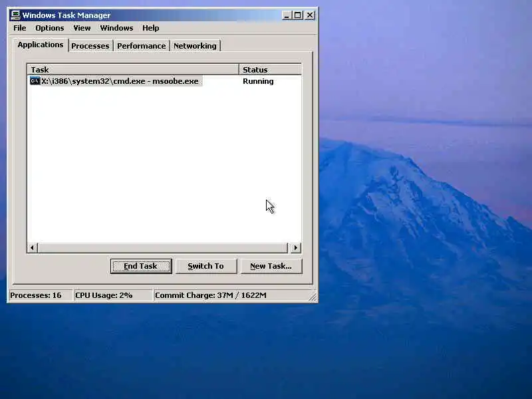Minimize the Windows Task Manager window
The width and height of the screenshot is (532, 399).
[x=287, y=15]
